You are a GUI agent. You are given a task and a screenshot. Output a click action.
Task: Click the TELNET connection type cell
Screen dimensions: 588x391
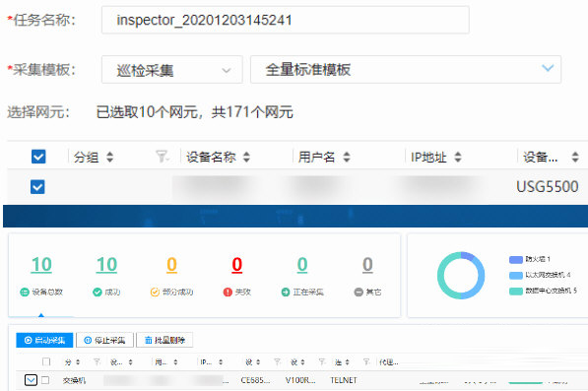click(343, 380)
